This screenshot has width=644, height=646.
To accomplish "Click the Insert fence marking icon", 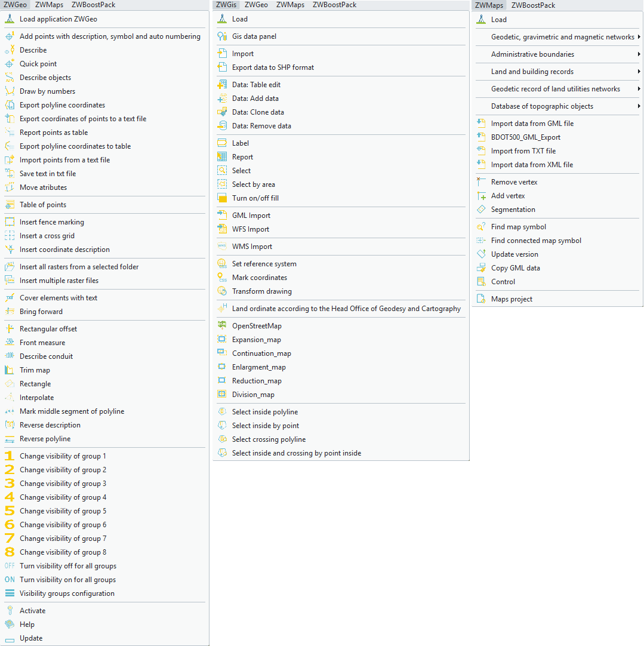I will coord(10,222).
